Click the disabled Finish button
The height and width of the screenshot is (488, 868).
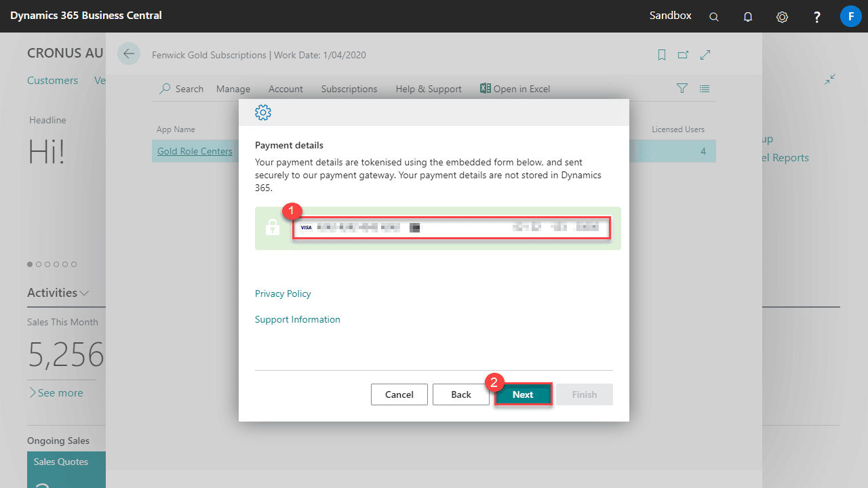585,394
